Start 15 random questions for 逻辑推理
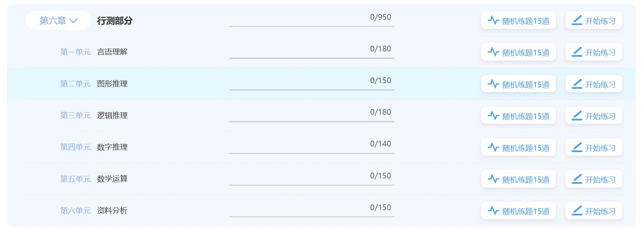Viewport: 644px width, 231px height. tap(519, 115)
